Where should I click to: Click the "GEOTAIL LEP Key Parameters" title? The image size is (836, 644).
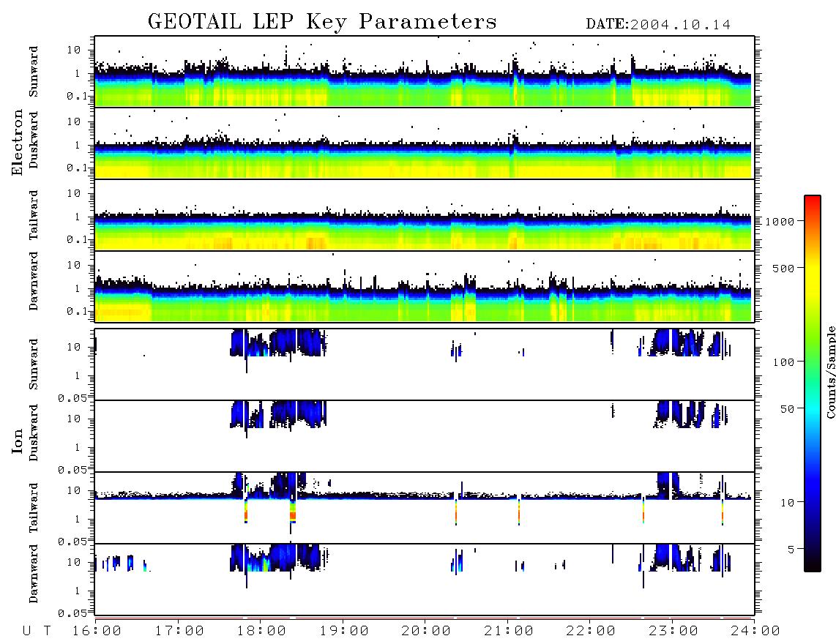pyautogui.click(x=322, y=23)
